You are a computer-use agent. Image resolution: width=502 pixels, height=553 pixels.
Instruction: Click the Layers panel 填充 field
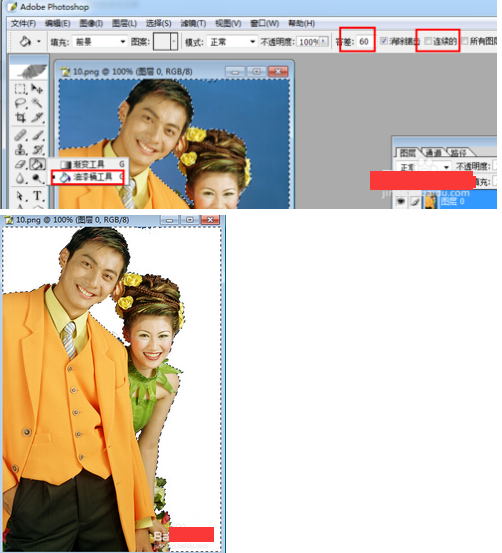pyautogui.click(x=495, y=182)
